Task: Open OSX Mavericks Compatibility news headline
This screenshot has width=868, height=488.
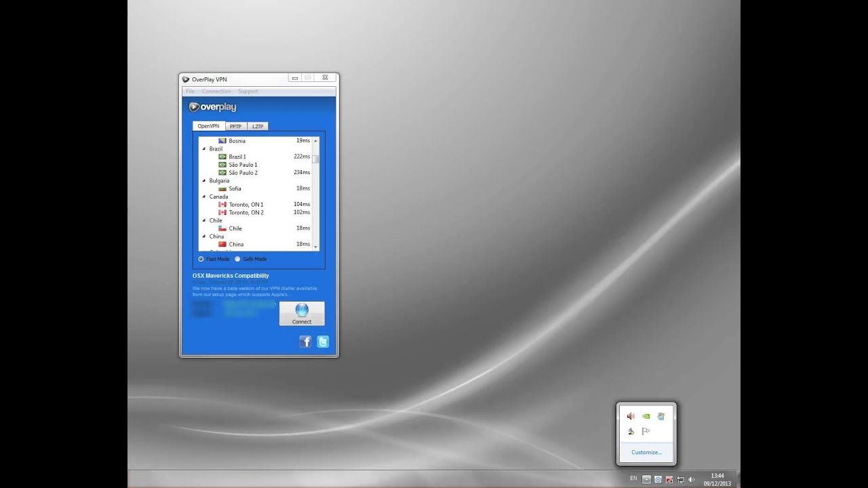Action: pyautogui.click(x=231, y=276)
